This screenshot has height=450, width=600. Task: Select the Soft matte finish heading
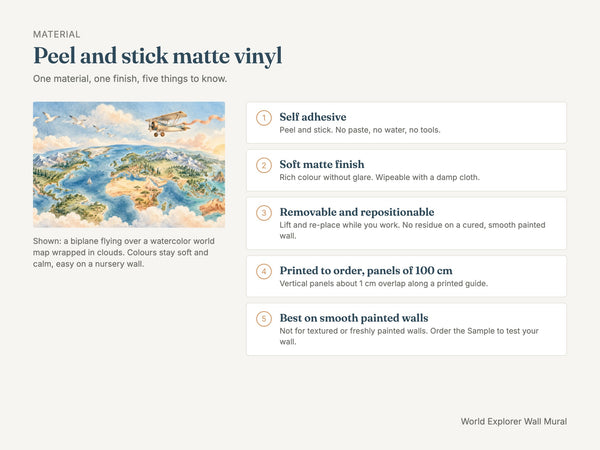(322, 165)
